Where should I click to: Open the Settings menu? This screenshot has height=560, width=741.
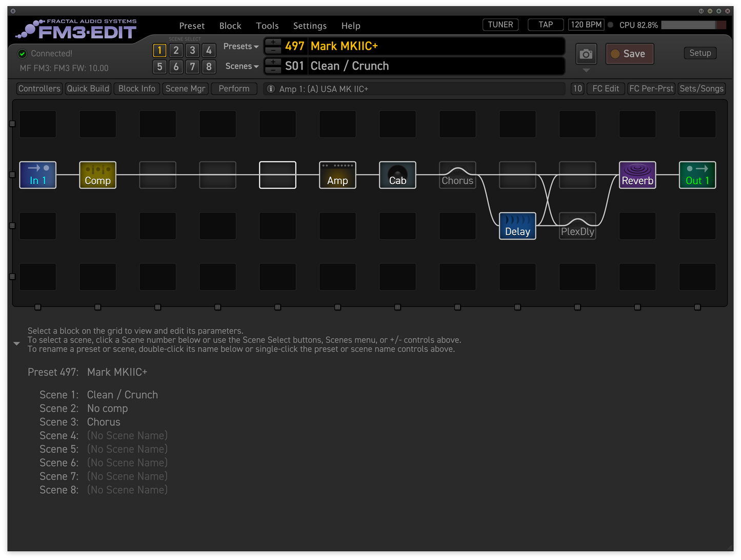(310, 26)
